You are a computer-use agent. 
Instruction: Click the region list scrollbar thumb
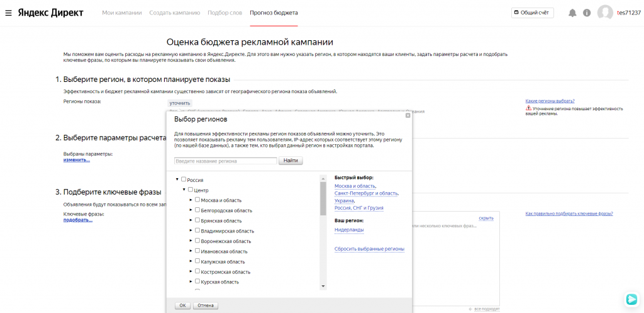[323, 198]
